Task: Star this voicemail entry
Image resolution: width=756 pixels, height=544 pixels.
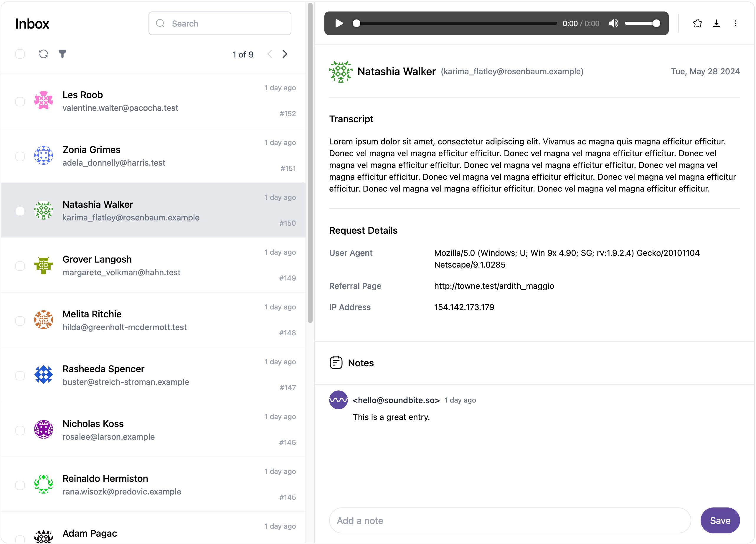Action: tap(698, 23)
